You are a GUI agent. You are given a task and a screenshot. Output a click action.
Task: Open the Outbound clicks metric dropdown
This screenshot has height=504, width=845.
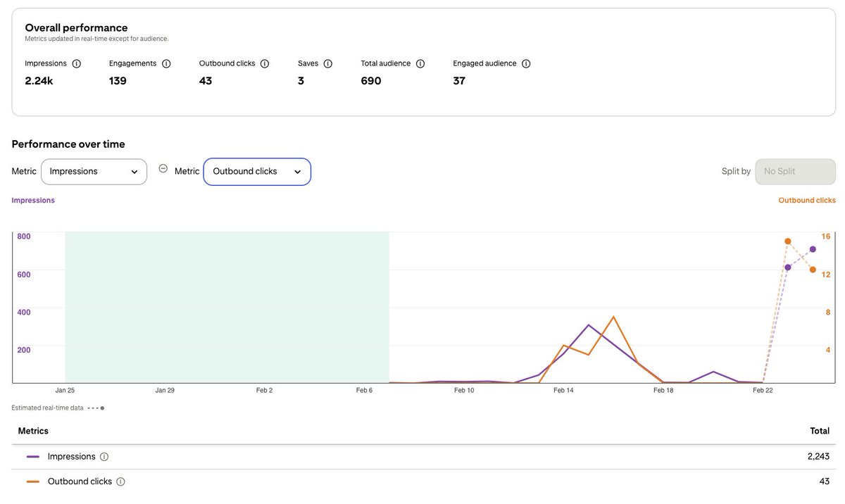tap(257, 172)
